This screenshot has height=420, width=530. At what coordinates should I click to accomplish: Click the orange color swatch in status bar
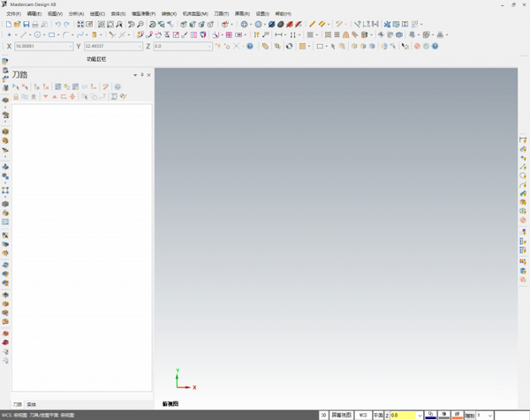point(457,415)
